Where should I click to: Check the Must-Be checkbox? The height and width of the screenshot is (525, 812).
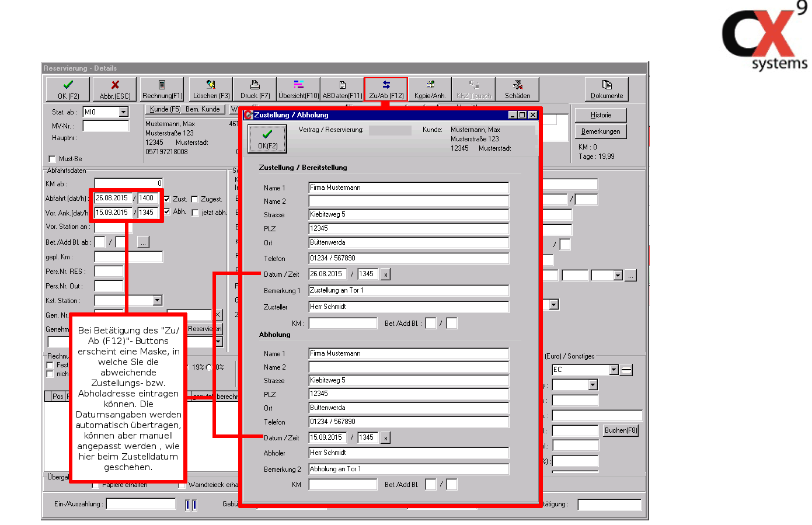[53, 159]
